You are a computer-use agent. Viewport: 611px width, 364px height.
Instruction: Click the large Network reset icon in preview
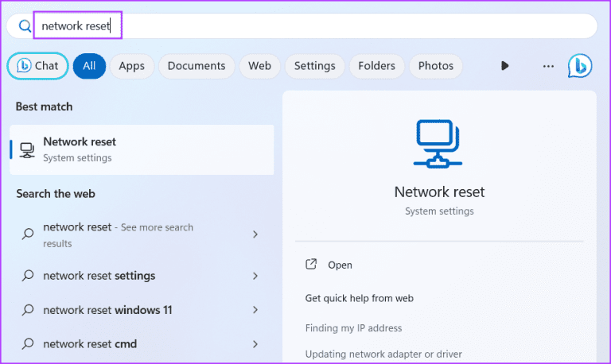pos(439,144)
